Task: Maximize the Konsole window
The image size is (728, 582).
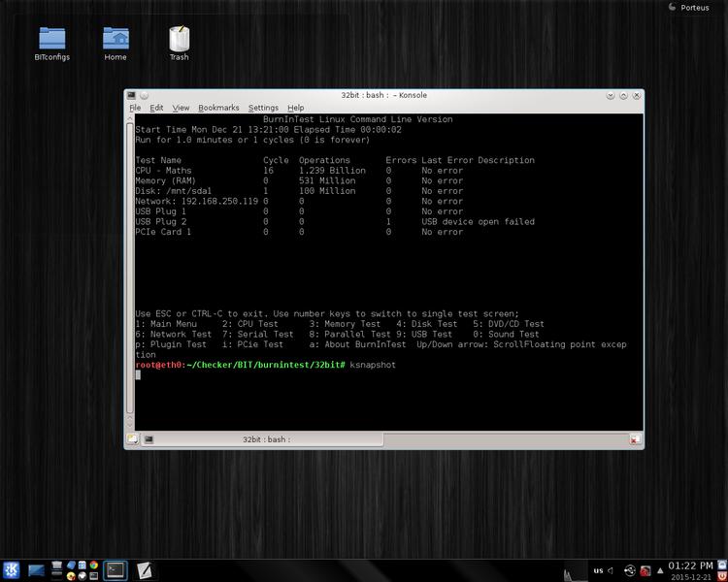Action: pyautogui.click(x=623, y=96)
